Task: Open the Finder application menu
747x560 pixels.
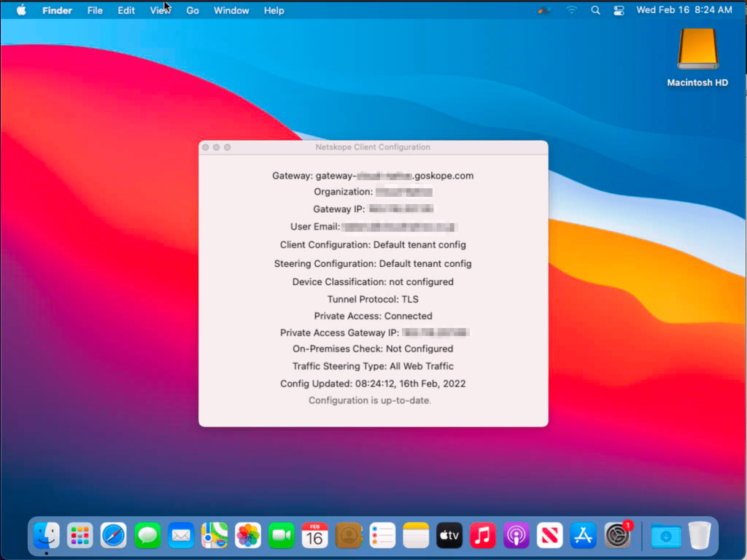Action: [x=57, y=10]
